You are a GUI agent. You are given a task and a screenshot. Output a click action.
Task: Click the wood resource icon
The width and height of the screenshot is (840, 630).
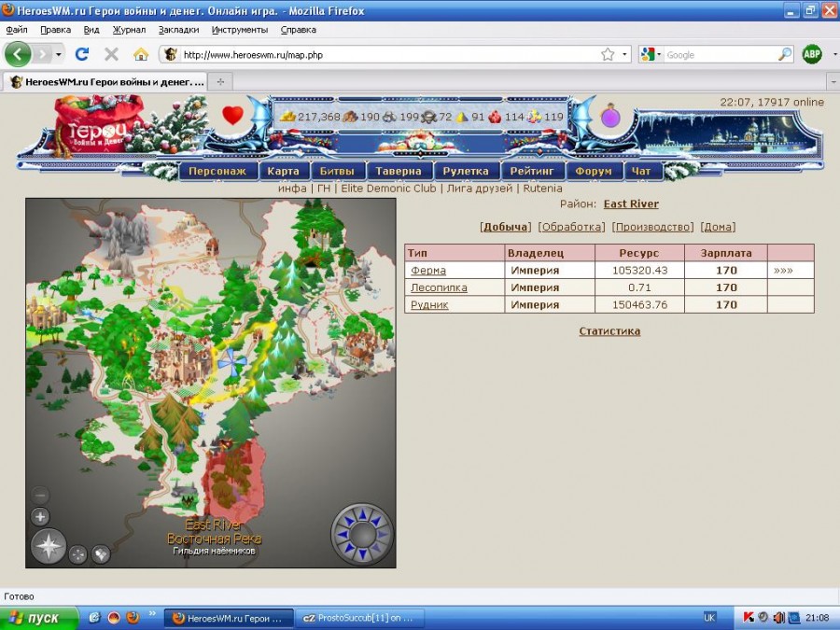tap(350, 117)
